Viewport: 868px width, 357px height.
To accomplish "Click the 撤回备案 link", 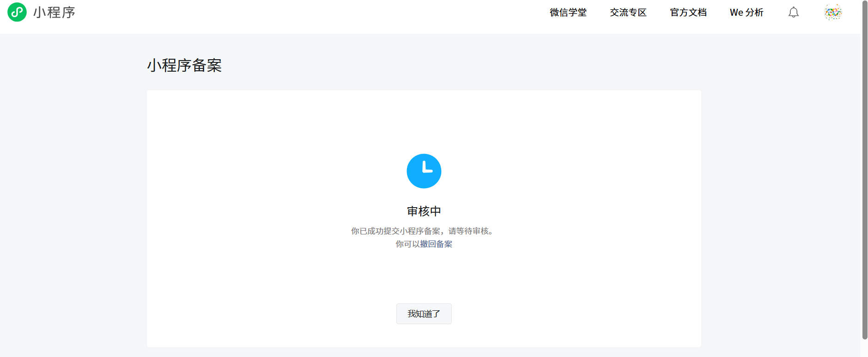I will point(436,244).
